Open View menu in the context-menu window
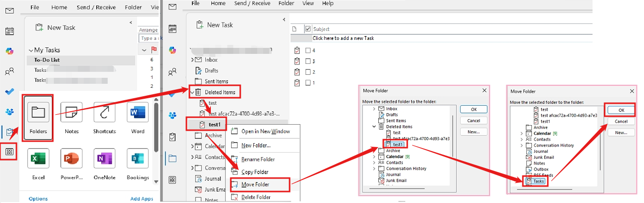 click(x=308, y=3)
